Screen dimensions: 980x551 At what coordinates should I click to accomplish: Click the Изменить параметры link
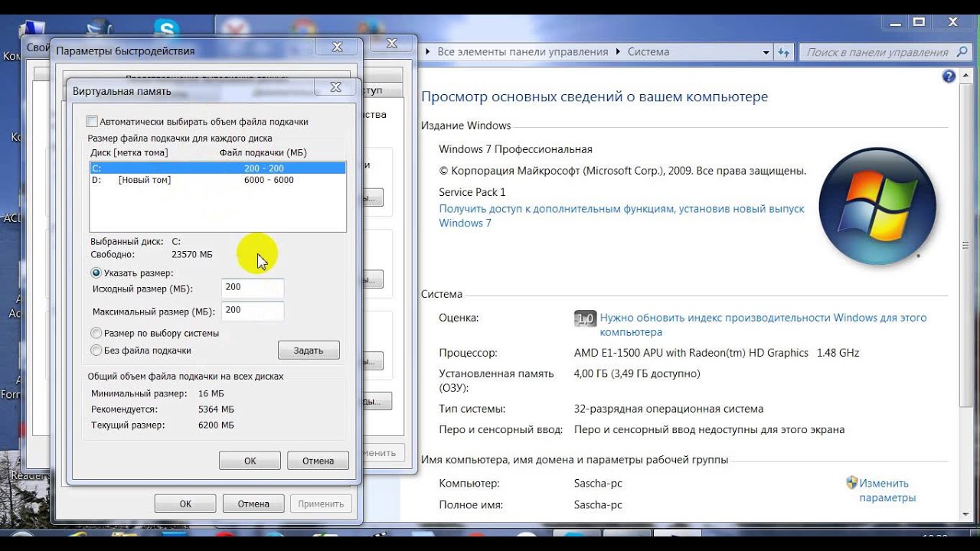click(887, 491)
